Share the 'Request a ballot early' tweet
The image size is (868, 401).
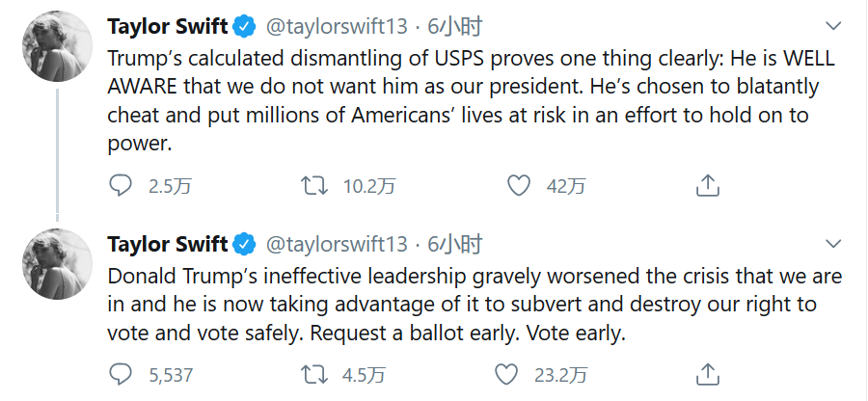click(x=707, y=373)
